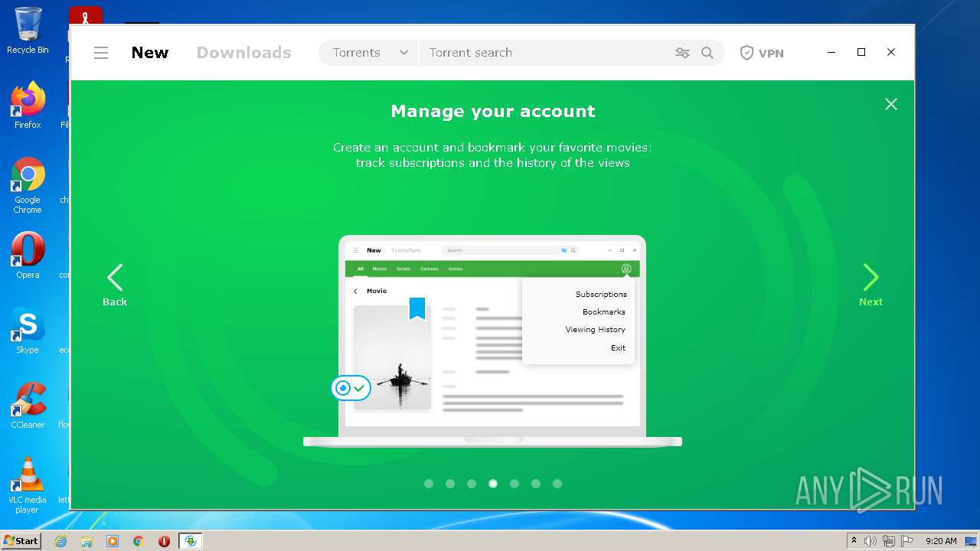
Task: Open the volume speaker tray icon
Action: [x=871, y=541]
